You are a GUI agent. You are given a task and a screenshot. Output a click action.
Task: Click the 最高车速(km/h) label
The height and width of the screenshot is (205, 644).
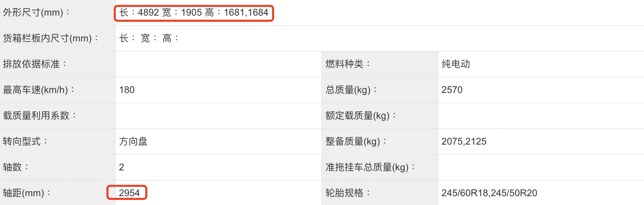pos(39,90)
